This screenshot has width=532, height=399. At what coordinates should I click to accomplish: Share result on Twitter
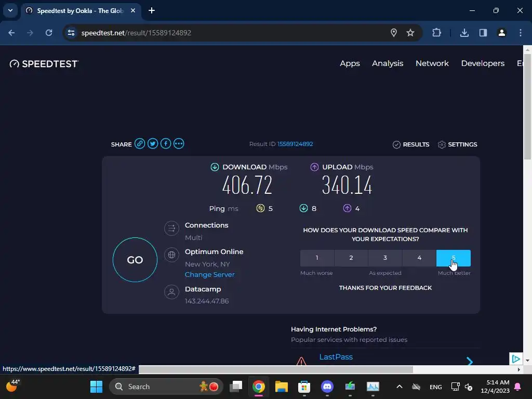coord(153,144)
